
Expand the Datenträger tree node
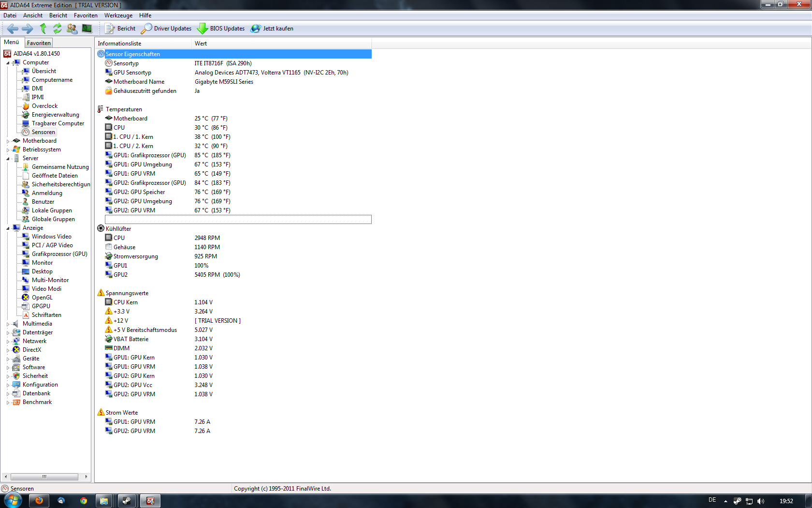coord(8,333)
